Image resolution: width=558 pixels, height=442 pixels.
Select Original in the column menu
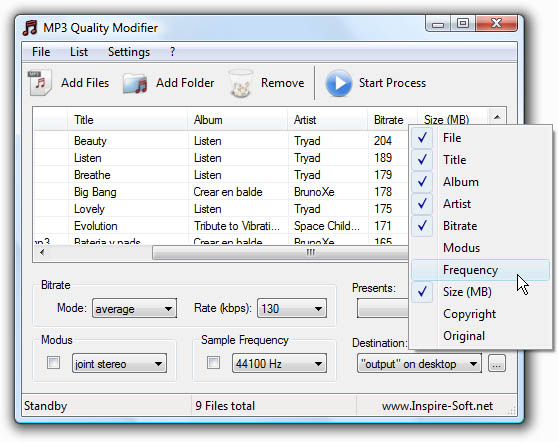tap(480, 336)
